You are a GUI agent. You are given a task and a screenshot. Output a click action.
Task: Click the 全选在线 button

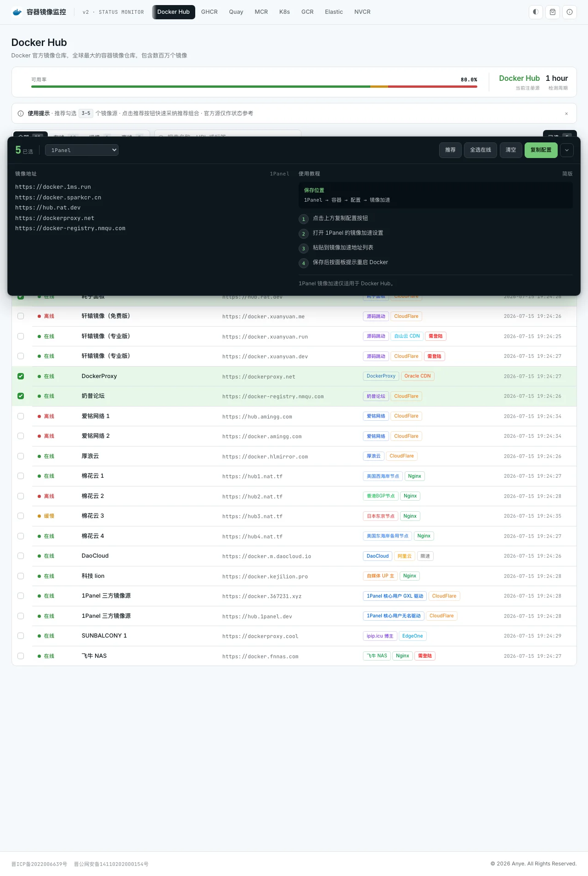point(481,150)
